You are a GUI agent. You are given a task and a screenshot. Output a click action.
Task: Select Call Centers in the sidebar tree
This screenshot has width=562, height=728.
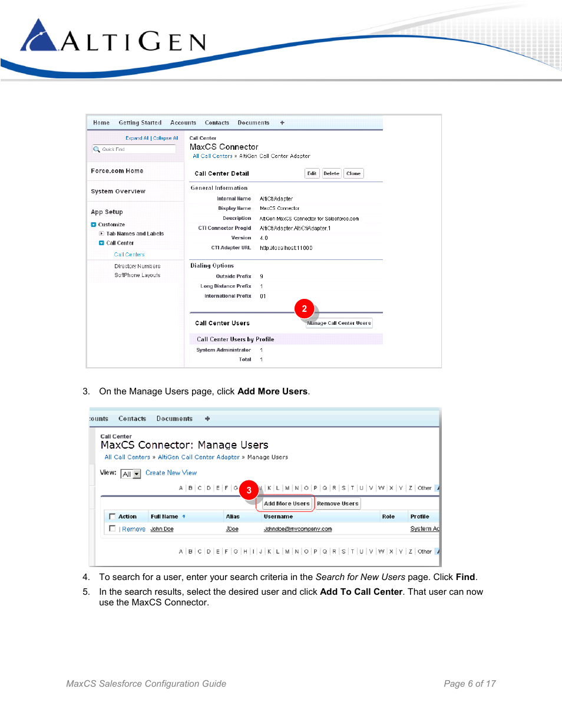129,255
